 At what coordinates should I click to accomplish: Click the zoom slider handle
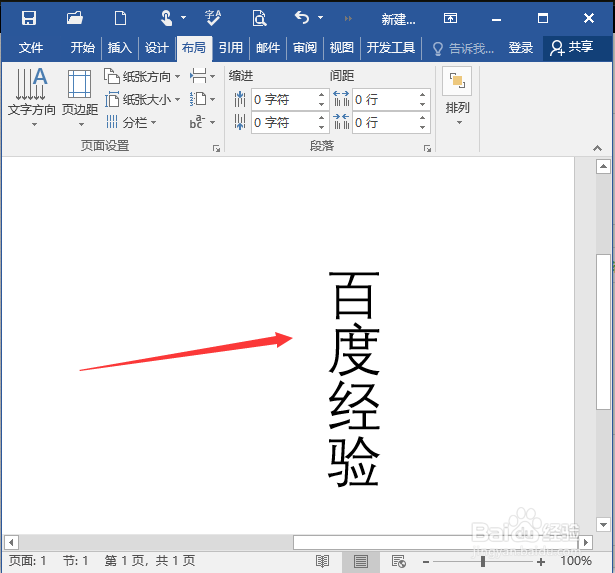(483, 562)
